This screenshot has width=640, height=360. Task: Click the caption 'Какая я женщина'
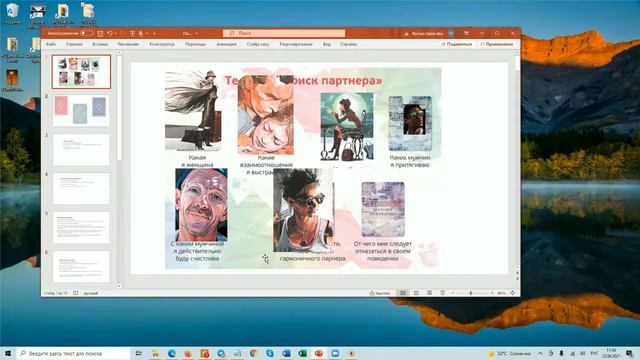(197, 161)
